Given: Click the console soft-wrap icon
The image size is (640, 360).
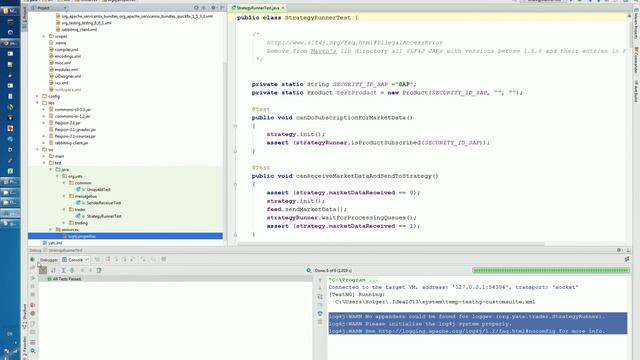Looking at the screenshot, I should pos(320,297).
